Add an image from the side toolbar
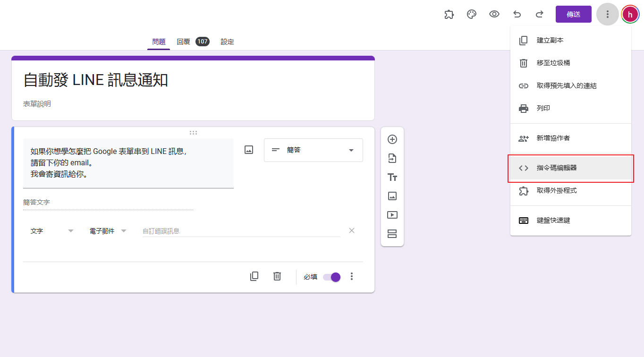Viewport: 644px width, 357px height. click(x=392, y=196)
